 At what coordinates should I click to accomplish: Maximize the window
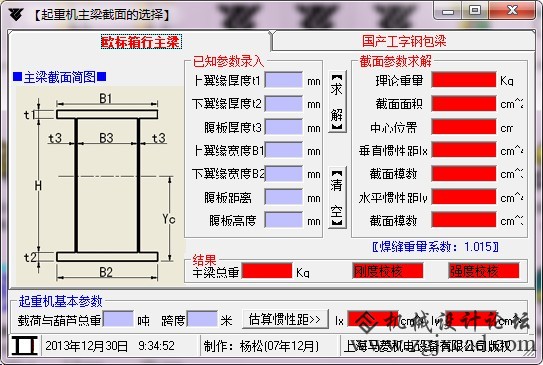[474, 11]
